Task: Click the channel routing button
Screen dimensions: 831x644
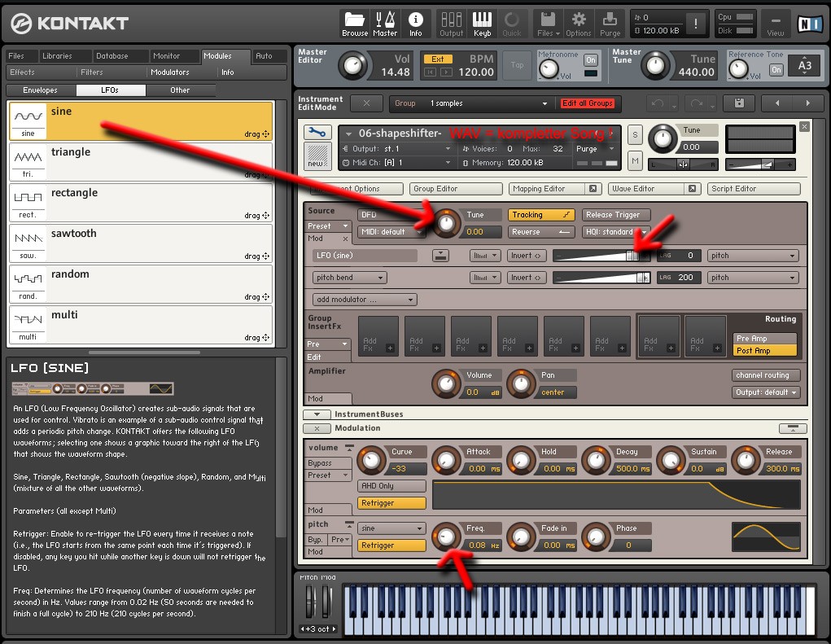Action: (766, 375)
